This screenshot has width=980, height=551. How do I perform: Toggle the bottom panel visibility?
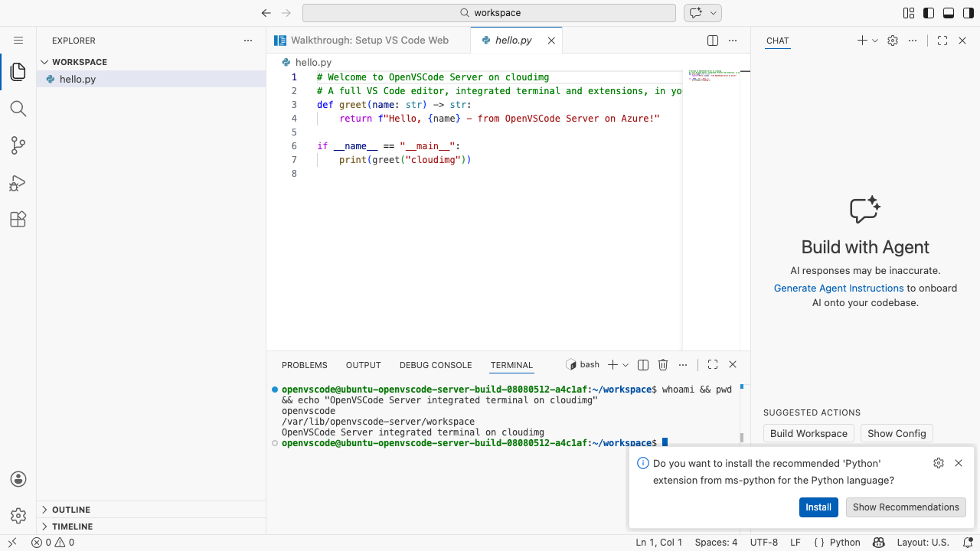(949, 13)
